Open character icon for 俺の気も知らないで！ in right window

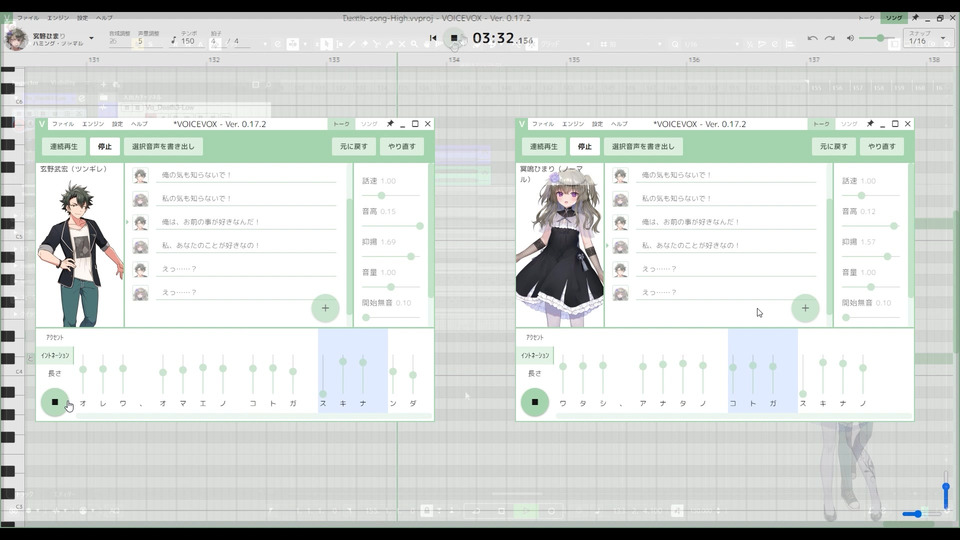point(620,176)
